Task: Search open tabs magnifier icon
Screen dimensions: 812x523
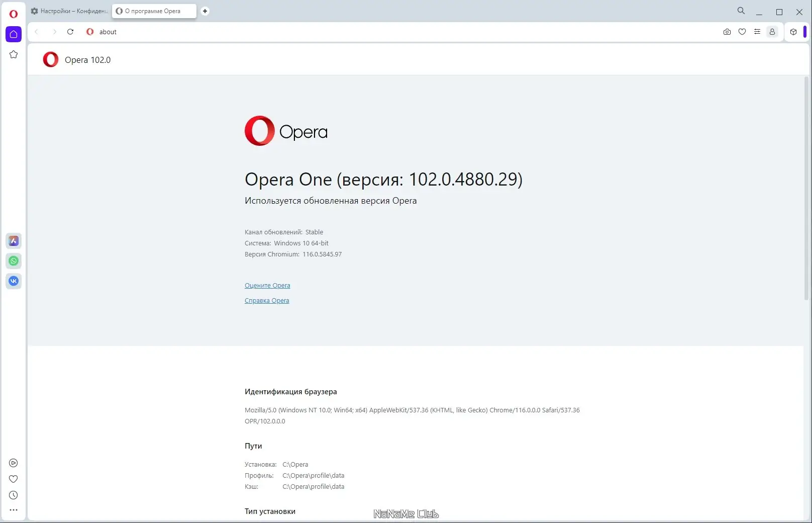Action: [741, 11]
